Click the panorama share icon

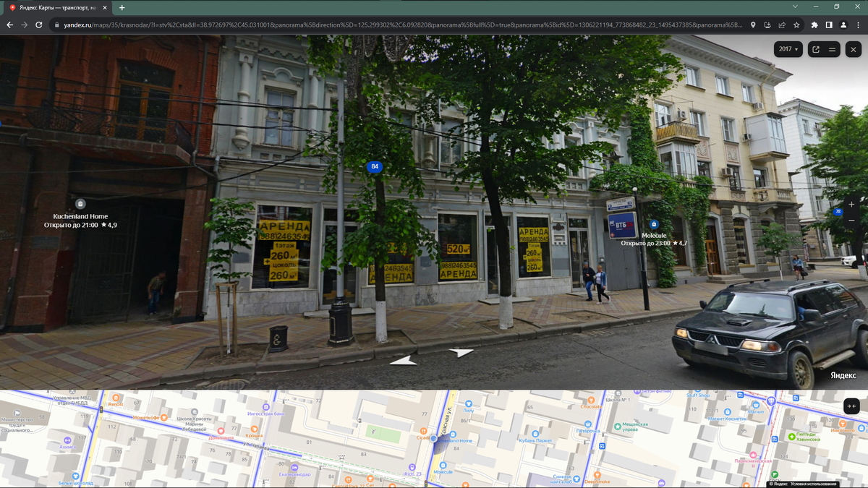click(816, 49)
